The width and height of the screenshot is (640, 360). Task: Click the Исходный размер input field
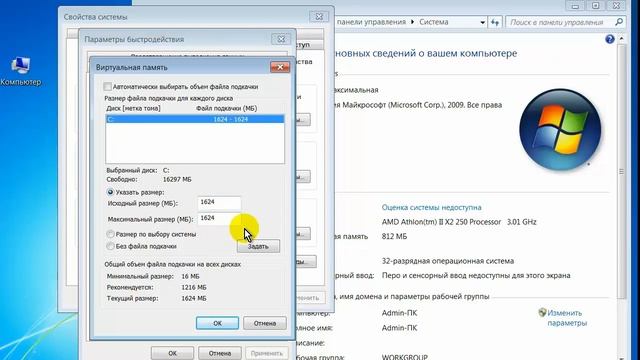(219, 202)
